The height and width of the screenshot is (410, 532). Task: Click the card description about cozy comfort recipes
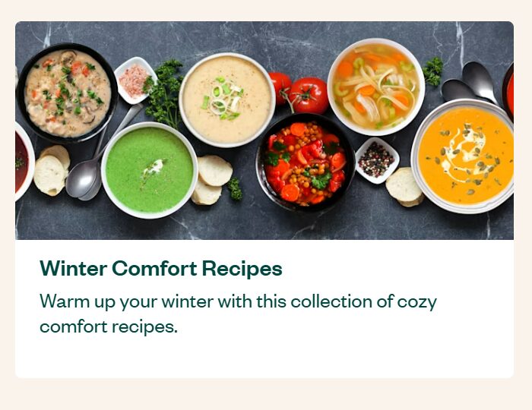[x=238, y=314]
